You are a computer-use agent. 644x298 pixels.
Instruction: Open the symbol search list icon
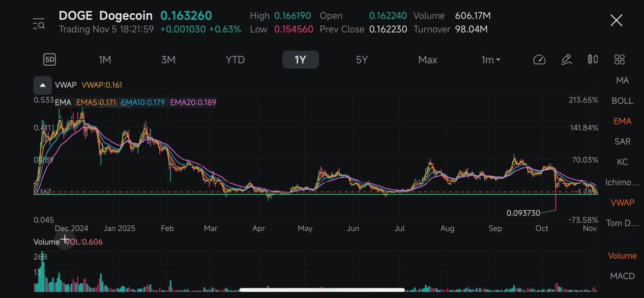coord(39,23)
